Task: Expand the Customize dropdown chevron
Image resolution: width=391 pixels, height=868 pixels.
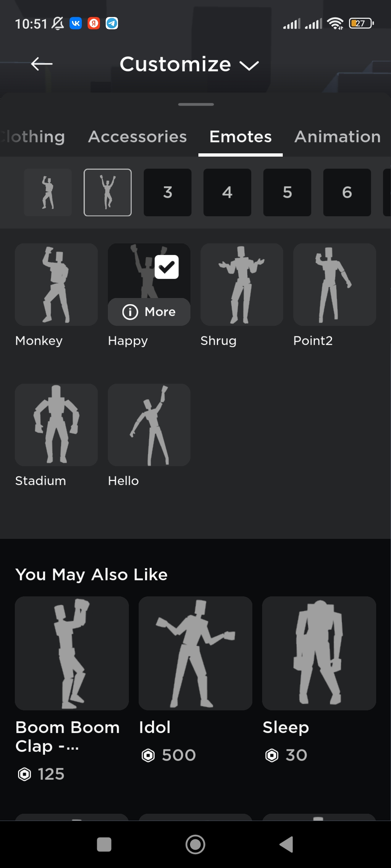Action: [x=249, y=65]
